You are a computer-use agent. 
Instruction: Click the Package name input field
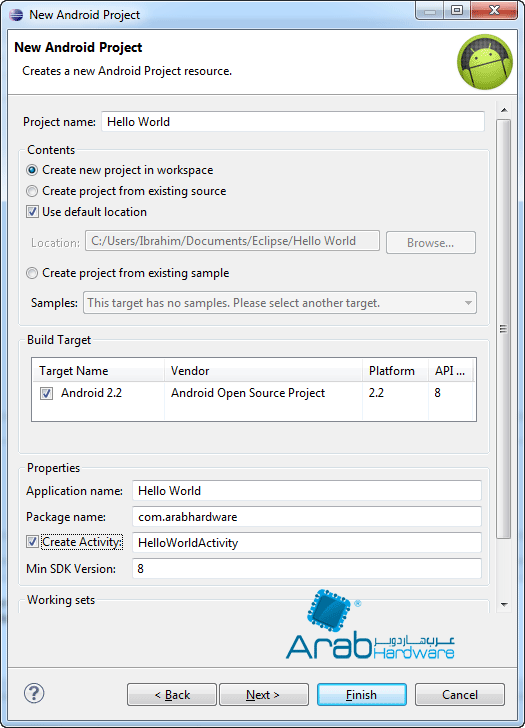(307, 517)
